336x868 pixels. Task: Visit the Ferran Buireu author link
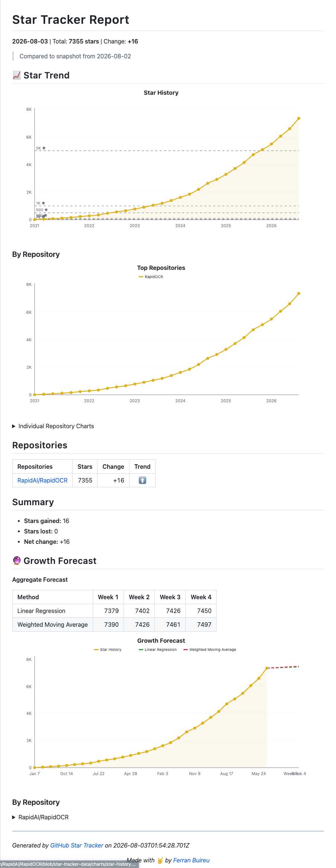click(x=191, y=860)
